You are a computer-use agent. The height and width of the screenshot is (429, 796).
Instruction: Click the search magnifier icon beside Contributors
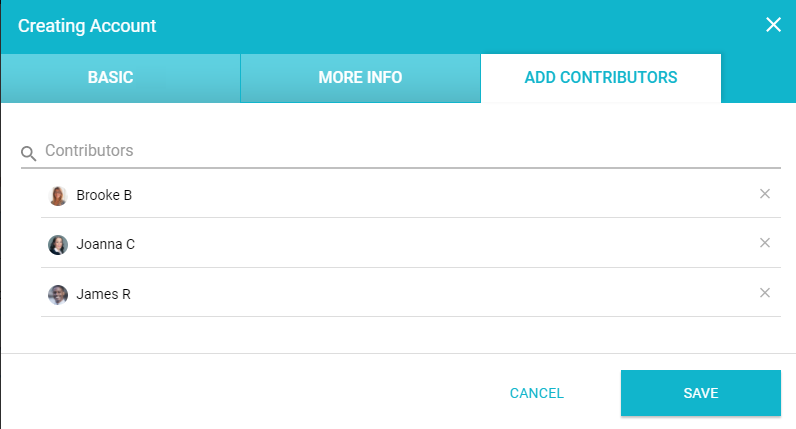tap(29, 153)
